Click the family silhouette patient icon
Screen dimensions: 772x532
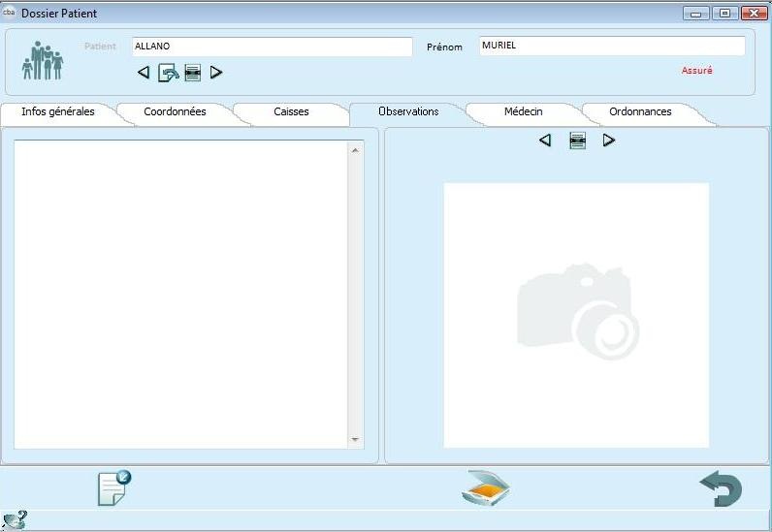tap(43, 60)
